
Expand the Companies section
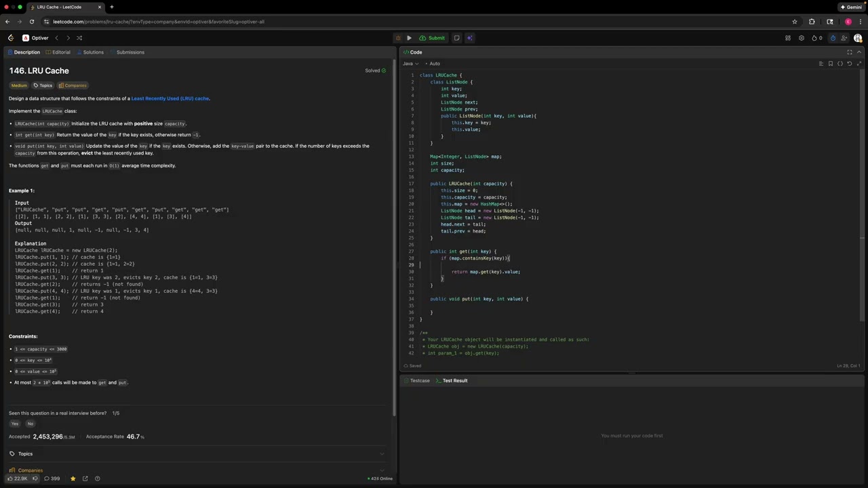[x=197, y=470]
